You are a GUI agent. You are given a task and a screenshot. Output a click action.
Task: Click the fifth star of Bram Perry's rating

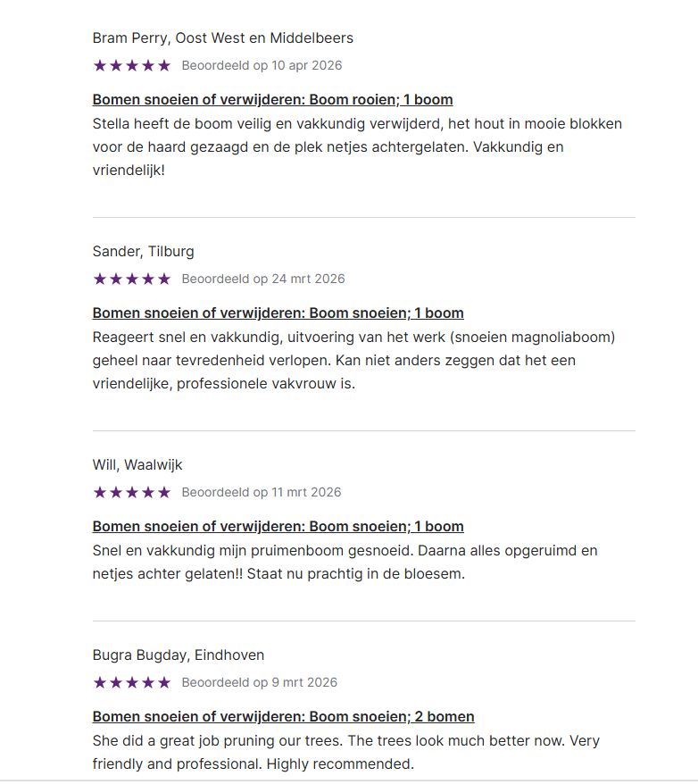point(164,65)
